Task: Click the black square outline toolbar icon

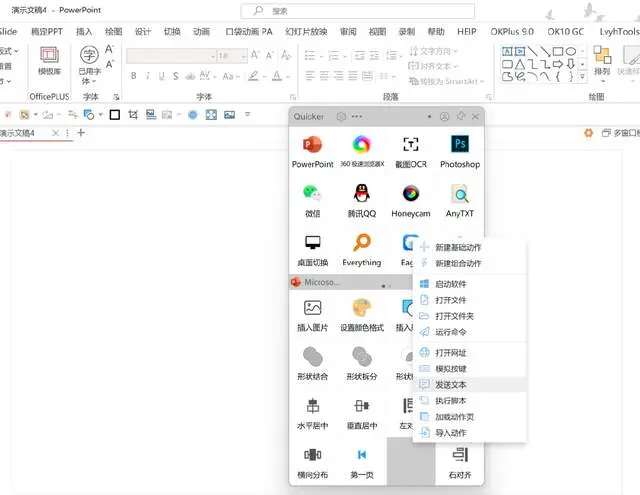Action: click(x=115, y=115)
